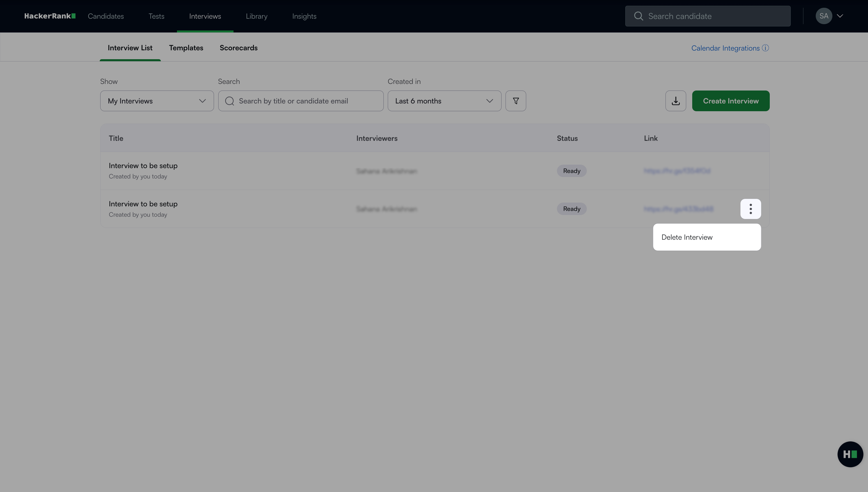
Task: Click the filter funnel icon
Action: 515,101
